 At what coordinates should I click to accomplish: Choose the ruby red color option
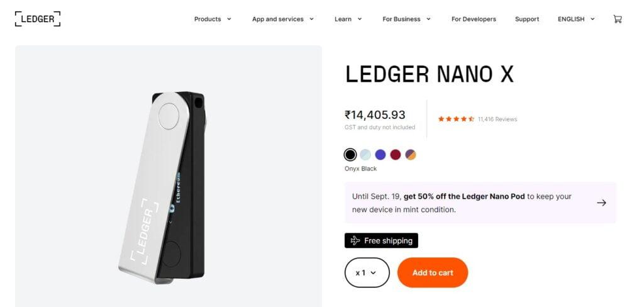point(395,155)
